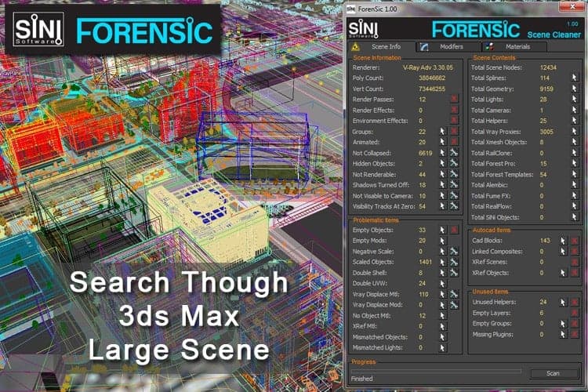This screenshot has width=588, height=392.
Task: Select Cad Blocks using cursor icon
Action: click(563, 240)
